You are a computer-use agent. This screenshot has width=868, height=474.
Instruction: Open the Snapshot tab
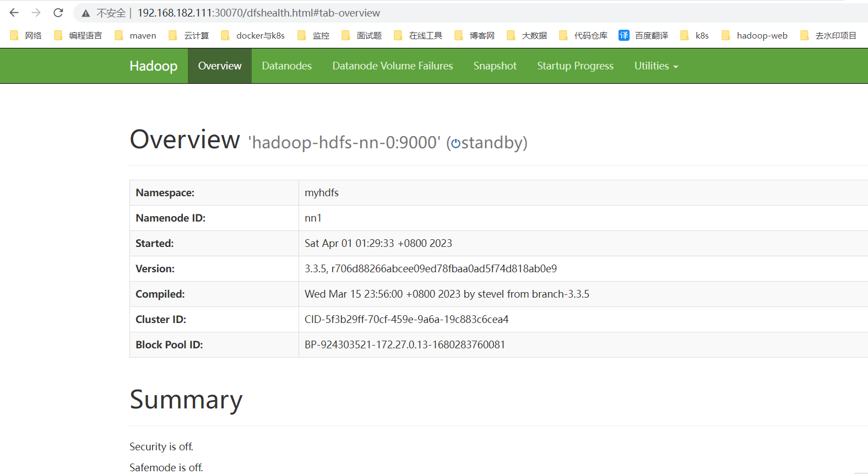point(495,66)
